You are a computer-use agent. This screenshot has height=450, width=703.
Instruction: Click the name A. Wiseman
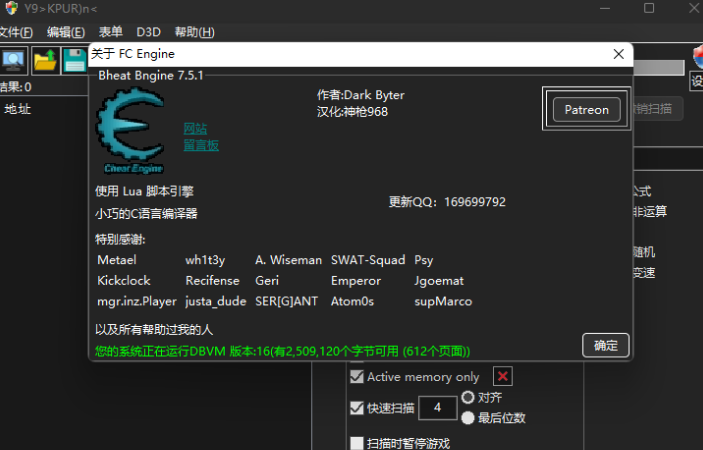(288, 260)
